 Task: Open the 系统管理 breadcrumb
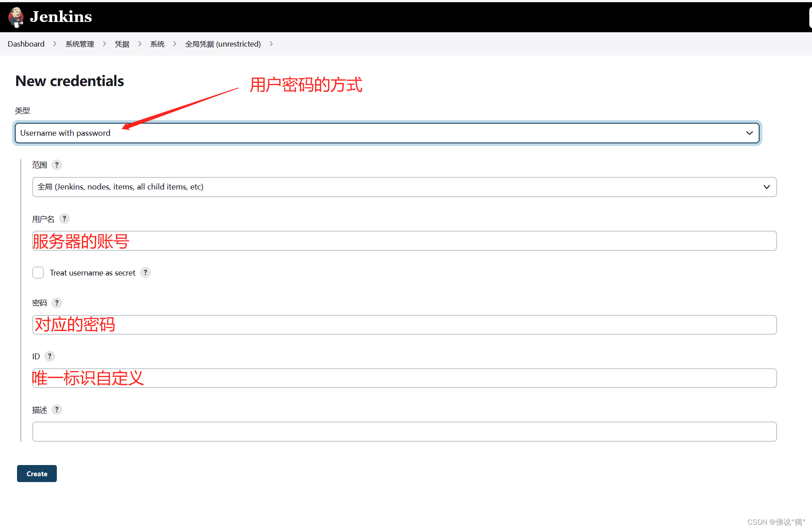pos(80,44)
